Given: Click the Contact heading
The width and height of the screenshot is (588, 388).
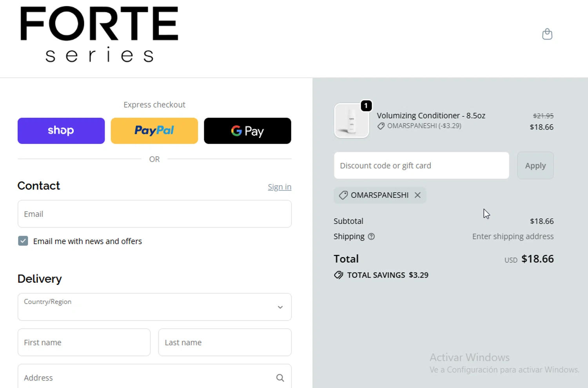Looking at the screenshot, I should tap(39, 186).
